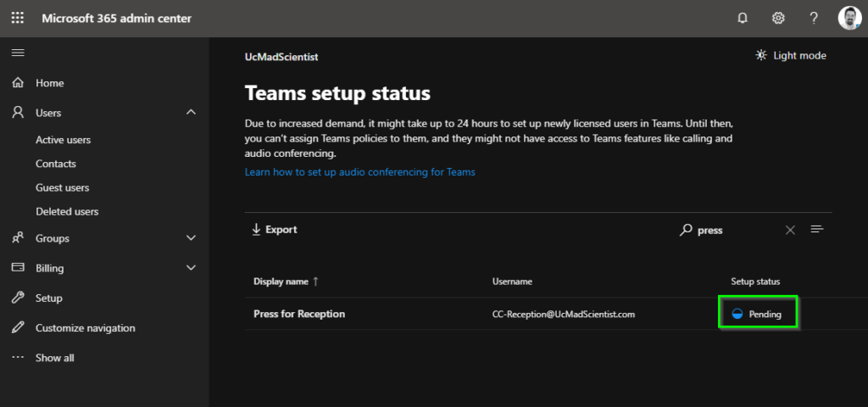The width and height of the screenshot is (868, 407).
Task: Click the Users label in navigation
Action: point(48,113)
